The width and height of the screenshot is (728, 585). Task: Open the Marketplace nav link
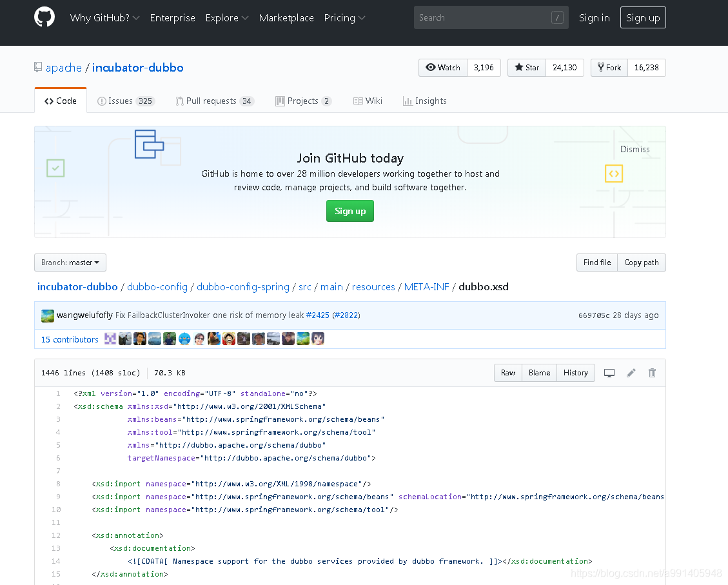click(x=286, y=17)
